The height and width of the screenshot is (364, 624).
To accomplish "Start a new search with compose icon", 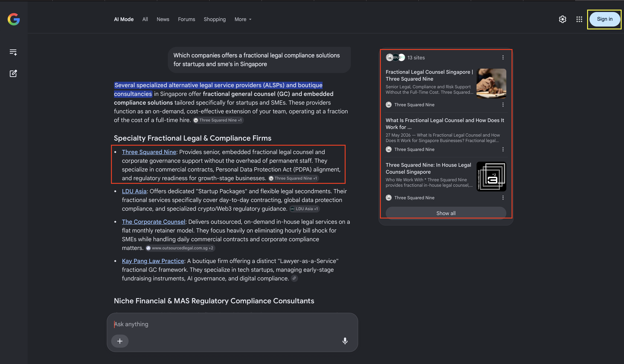I will coord(13,73).
